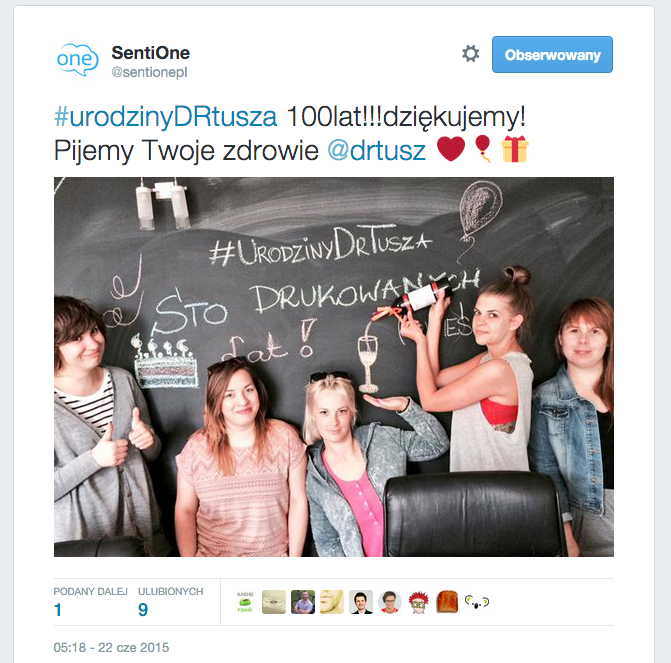This screenshot has width=671, height=663.
Task: Click the @sentionepl handle
Action: click(x=149, y=72)
